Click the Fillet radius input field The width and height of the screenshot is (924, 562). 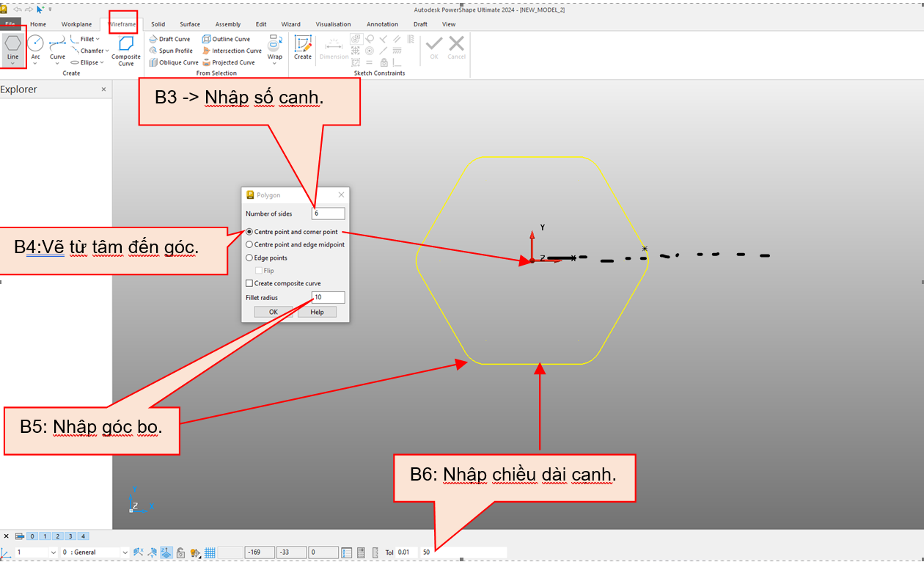[x=328, y=297]
